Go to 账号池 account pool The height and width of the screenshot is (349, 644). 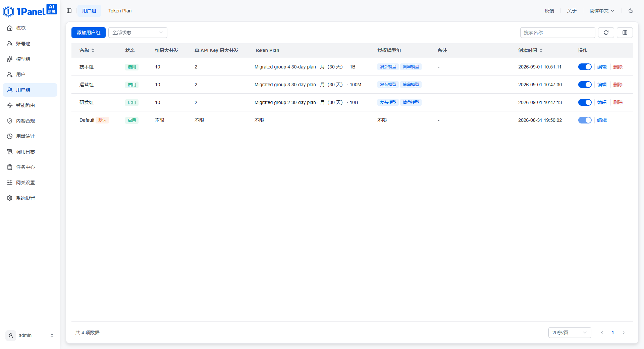click(x=30, y=44)
